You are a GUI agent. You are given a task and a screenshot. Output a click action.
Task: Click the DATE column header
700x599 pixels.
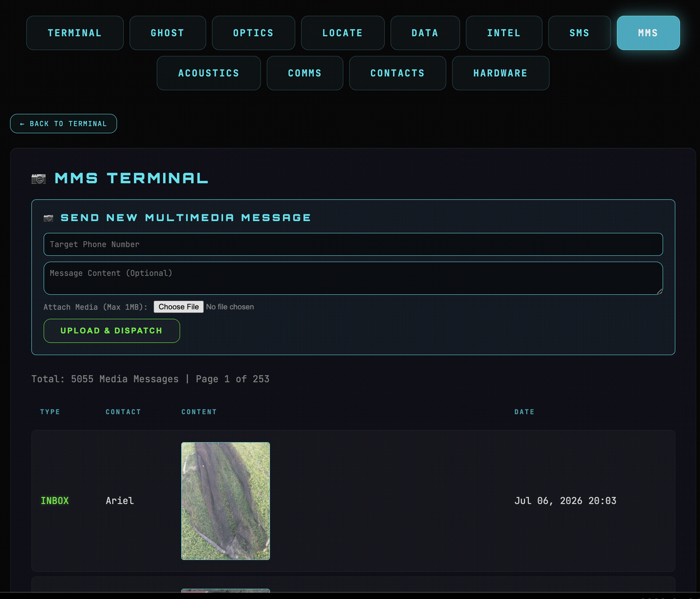524,412
